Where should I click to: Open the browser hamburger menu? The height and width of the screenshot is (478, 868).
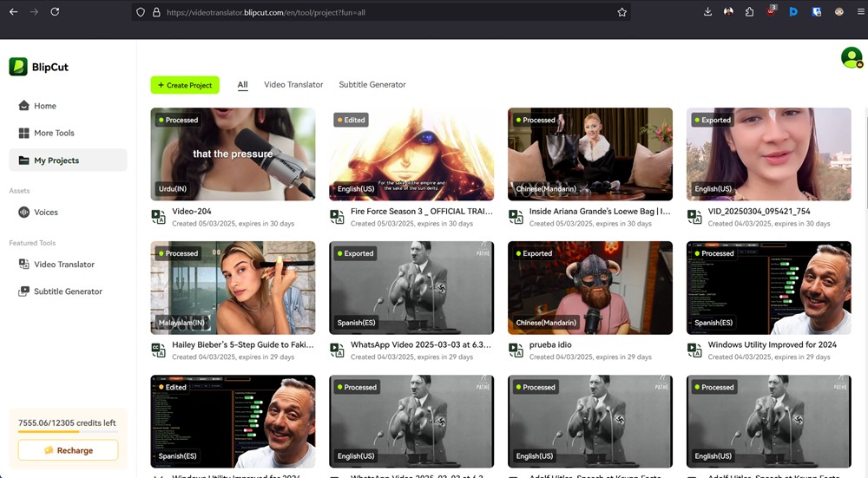pos(861,11)
